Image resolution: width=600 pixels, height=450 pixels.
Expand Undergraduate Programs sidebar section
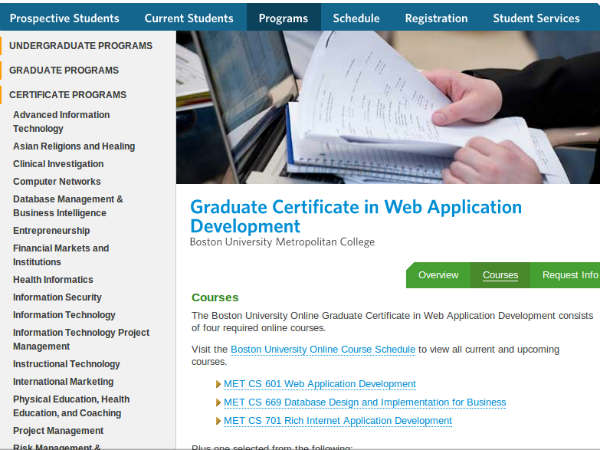[x=81, y=46]
